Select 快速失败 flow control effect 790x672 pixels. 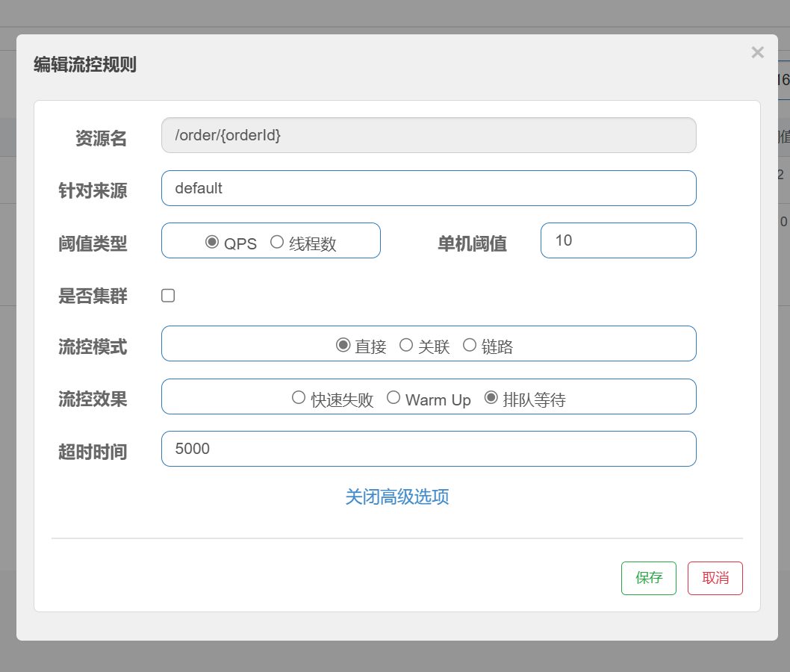(x=299, y=398)
